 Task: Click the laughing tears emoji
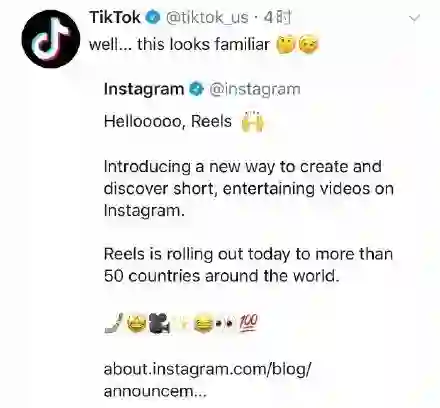coord(204,324)
